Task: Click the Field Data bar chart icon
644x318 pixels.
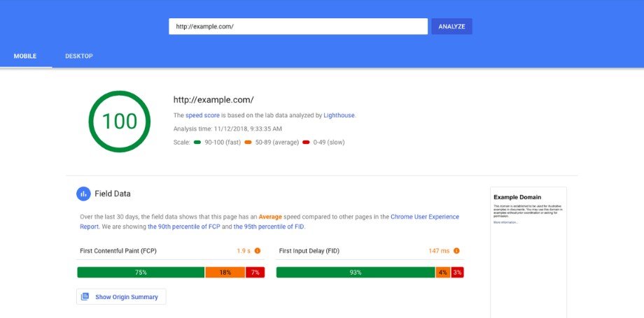Action: click(x=83, y=194)
